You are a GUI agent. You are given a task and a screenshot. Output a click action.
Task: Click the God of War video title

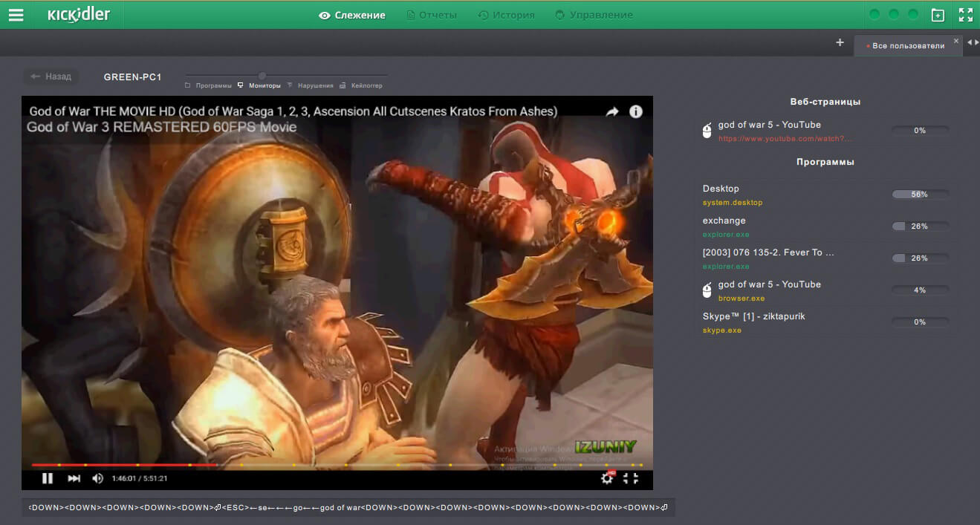pyautogui.click(x=293, y=111)
